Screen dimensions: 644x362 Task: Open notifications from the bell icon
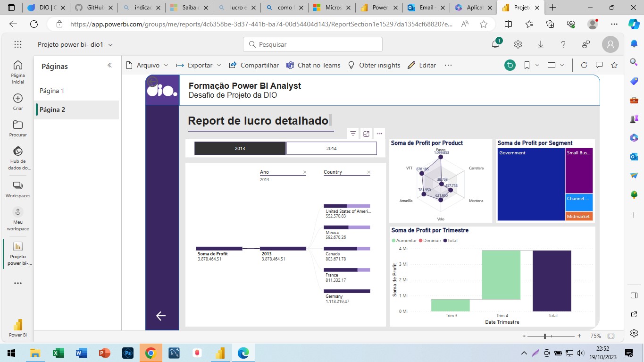click(x=495, y=44)
